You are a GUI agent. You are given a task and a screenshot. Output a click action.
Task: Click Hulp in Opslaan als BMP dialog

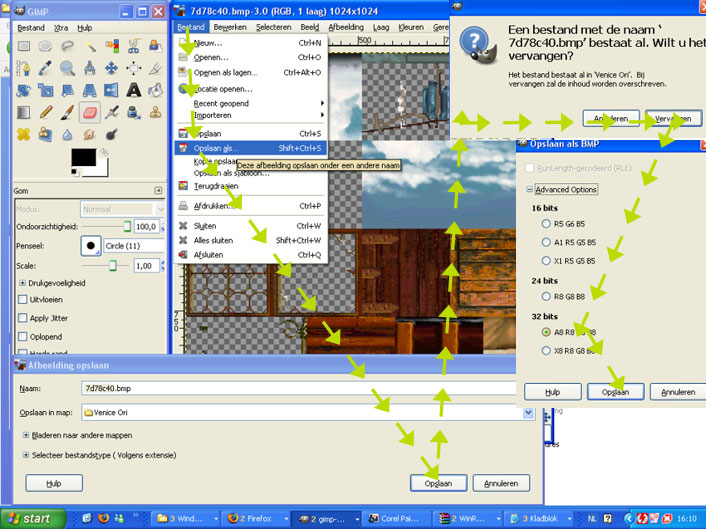(x=553, y=392)
